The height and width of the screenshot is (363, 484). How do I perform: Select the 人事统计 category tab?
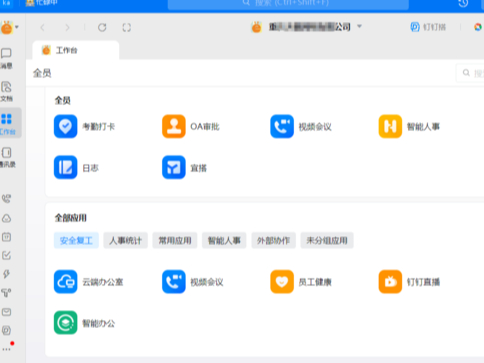125,240
